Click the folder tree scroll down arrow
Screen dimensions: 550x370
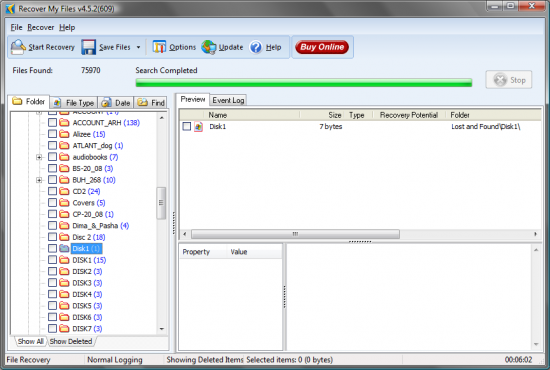coord(161,329)
